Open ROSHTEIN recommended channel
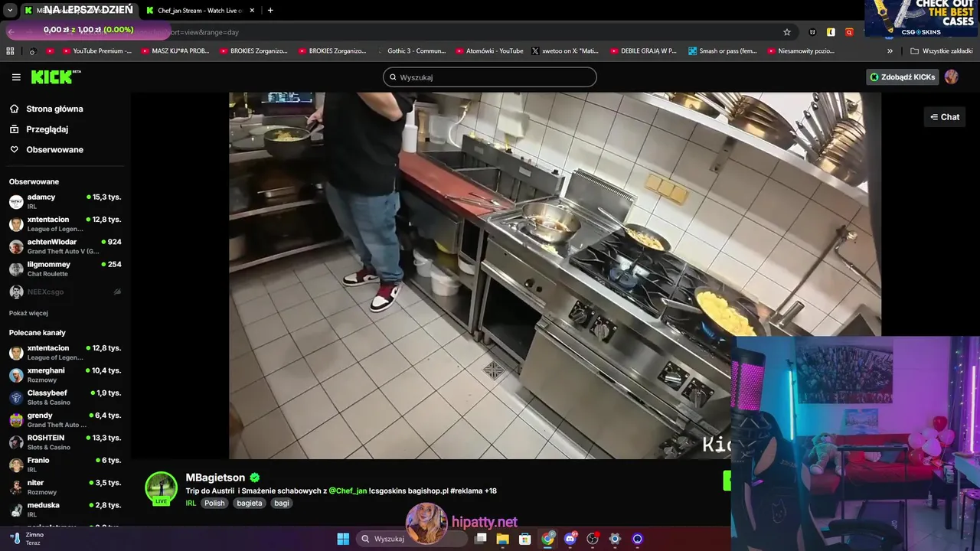 pos(65,442)
